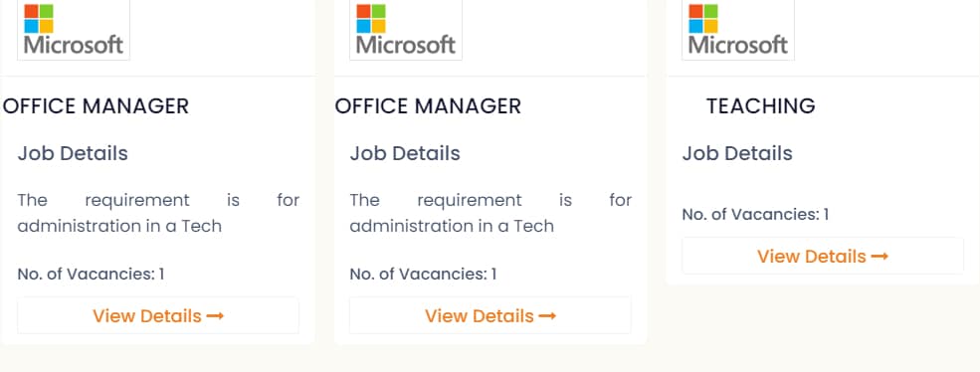The image size is (980, 372).
Task: Select the TEACHING job title
Action: pos(761,106)
